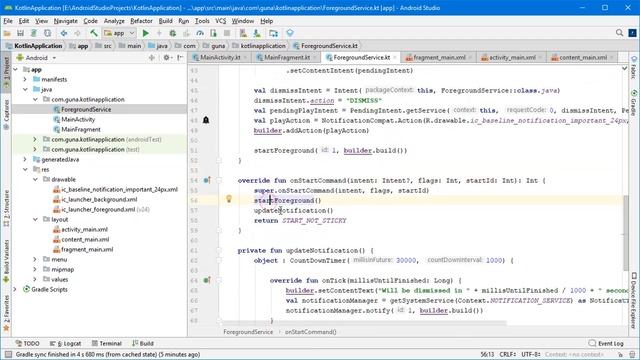Click the Make Project hammer icon
Screen dimensions: 640x360
pyautogui.click(x=94, y=33)
